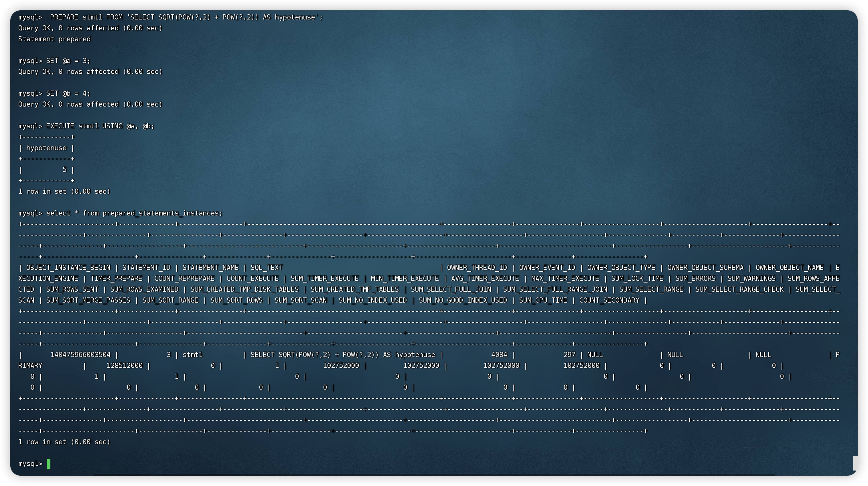Click the SUM_SORT_SCAN column header

(301, 301)
